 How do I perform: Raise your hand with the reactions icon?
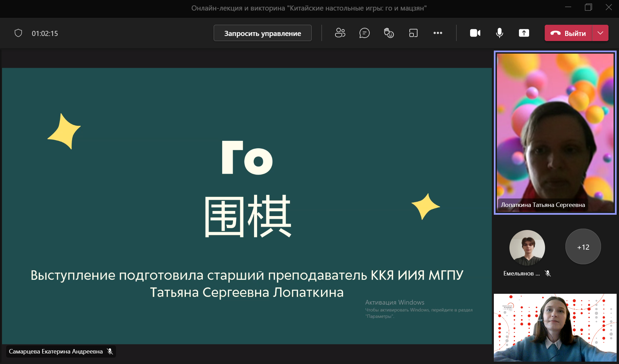point(389,33)
